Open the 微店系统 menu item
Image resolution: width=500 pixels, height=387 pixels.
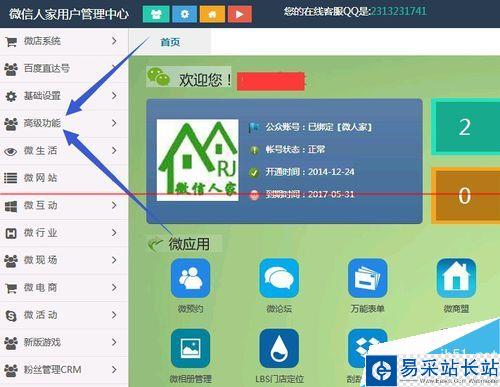click(x=64, y=41)
